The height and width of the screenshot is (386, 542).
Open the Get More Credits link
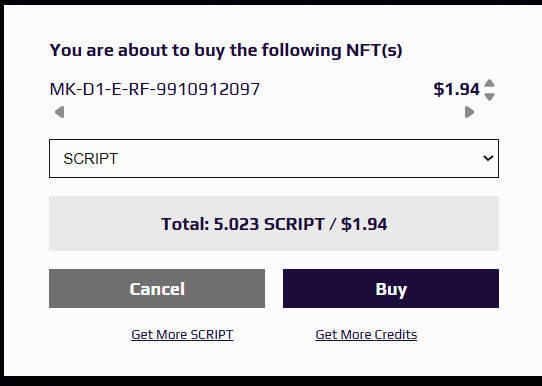point(366,335)
